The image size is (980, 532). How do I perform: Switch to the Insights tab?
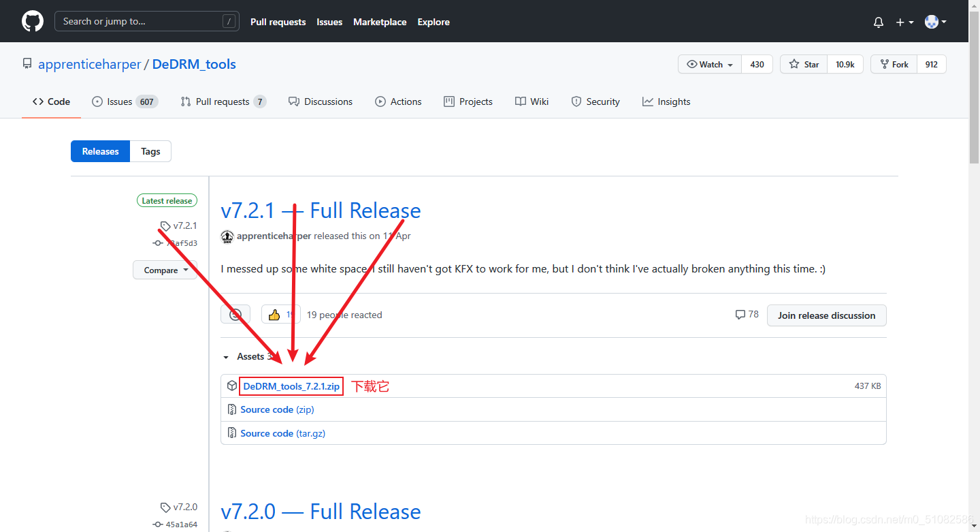[x=666, y=101]
